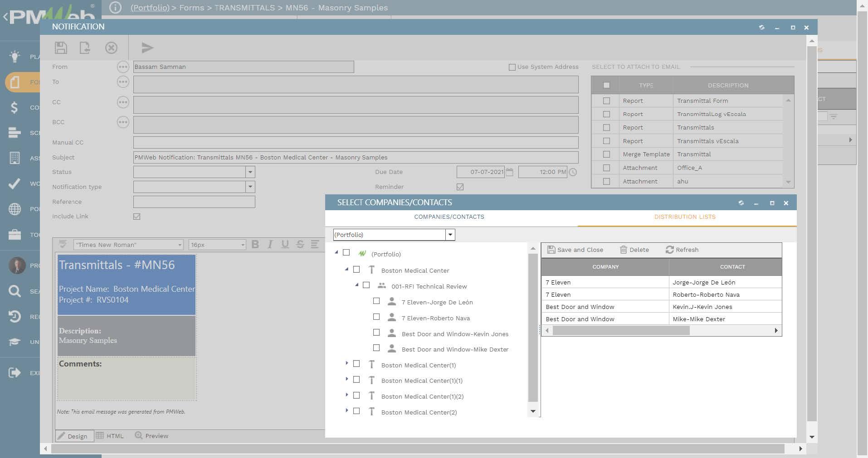Viewport: 868px width, 458px height.
Task: Open the Plans lightbulb sidebar icon
Action: (15, 56)
